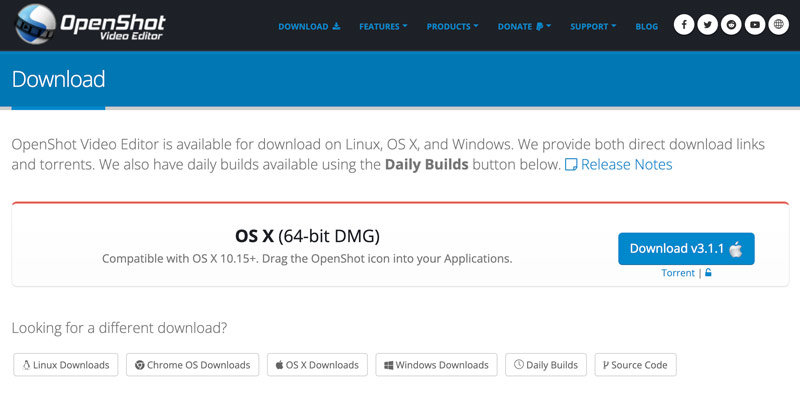The width and height of the screenshot is (800, 400).
Task: Expand the Support dropdown menu
Action: 593,26
